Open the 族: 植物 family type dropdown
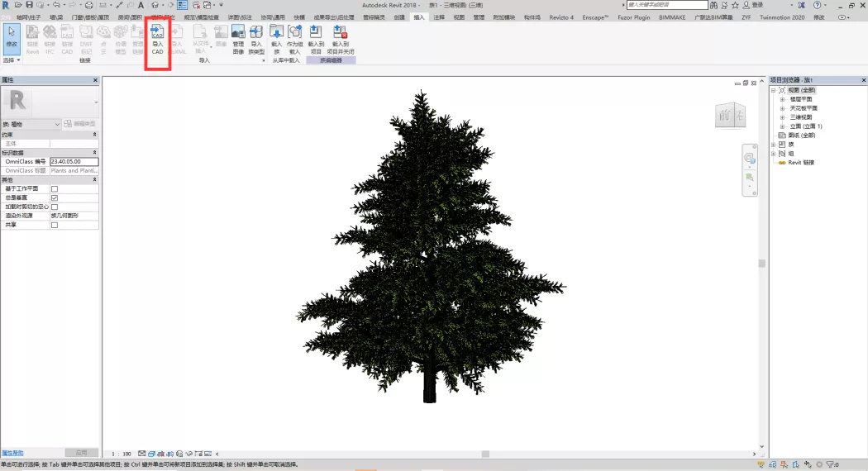 (x=31, y=124)
